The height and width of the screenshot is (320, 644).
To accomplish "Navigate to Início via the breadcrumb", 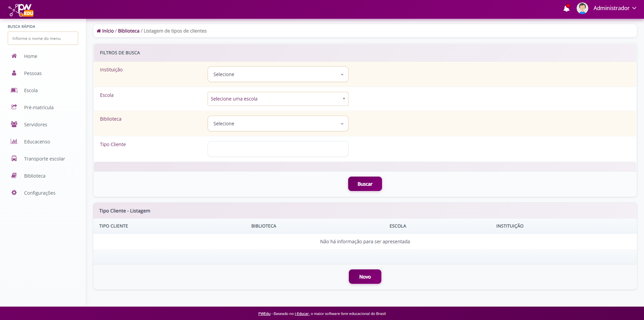I will point(107,30).
